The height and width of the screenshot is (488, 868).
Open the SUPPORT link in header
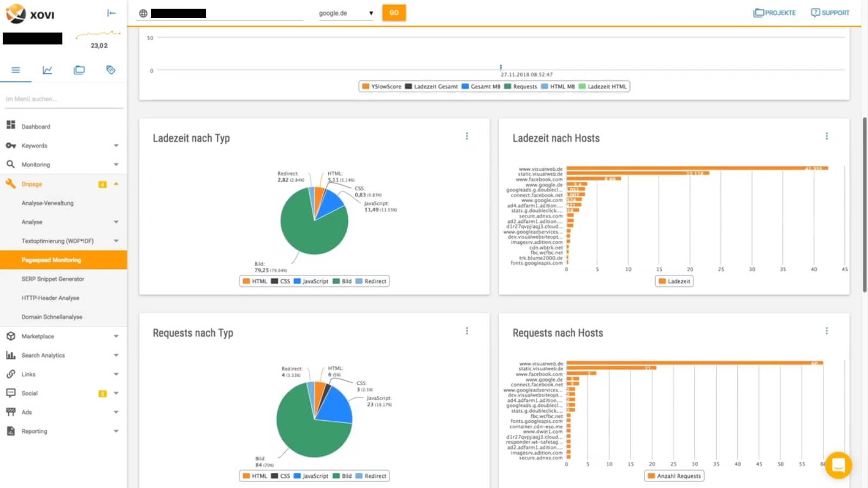pos(830,13)
